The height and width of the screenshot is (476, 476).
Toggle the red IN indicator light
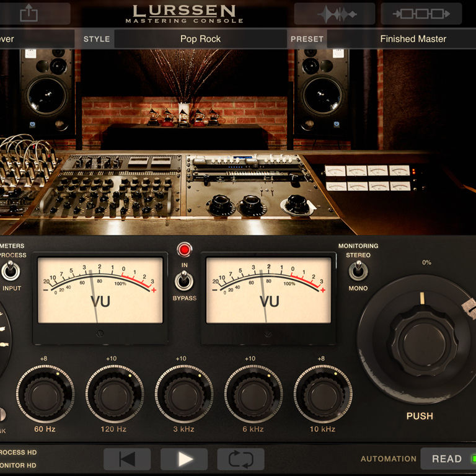[x=184, y=250]
